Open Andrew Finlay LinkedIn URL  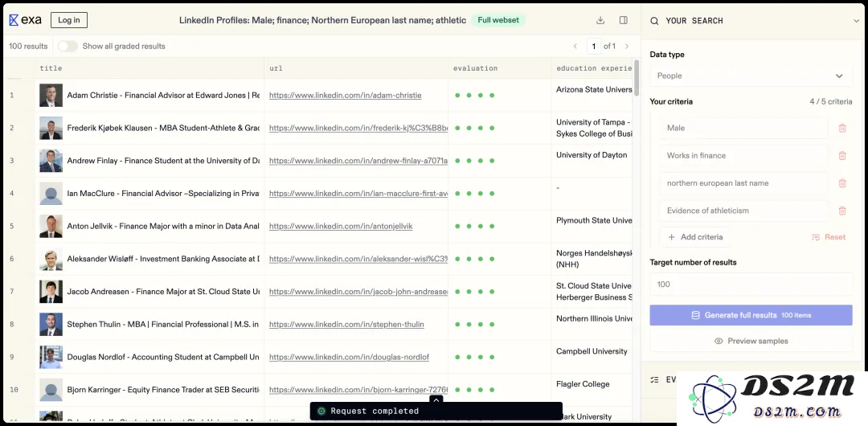pyautogui.click(x=358, y=161)
